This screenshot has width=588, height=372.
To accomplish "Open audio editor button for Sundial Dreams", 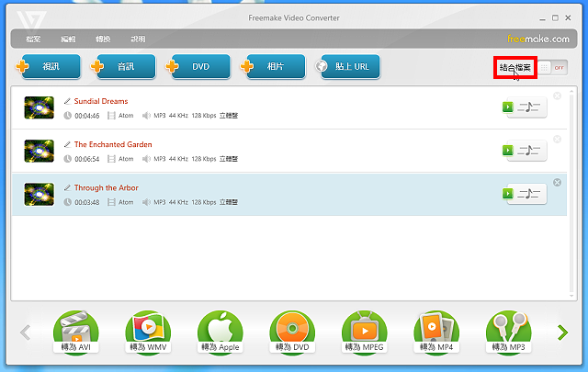I will click(529, 107).
